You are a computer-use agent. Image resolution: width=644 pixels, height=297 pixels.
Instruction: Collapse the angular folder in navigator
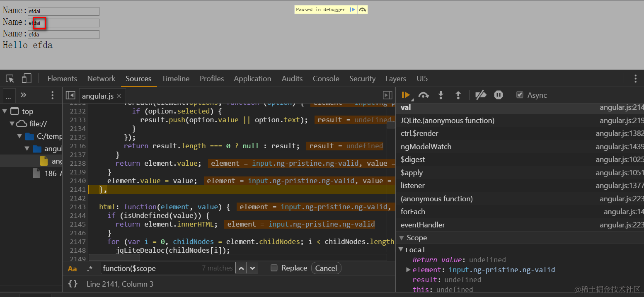tap(27, 148)
